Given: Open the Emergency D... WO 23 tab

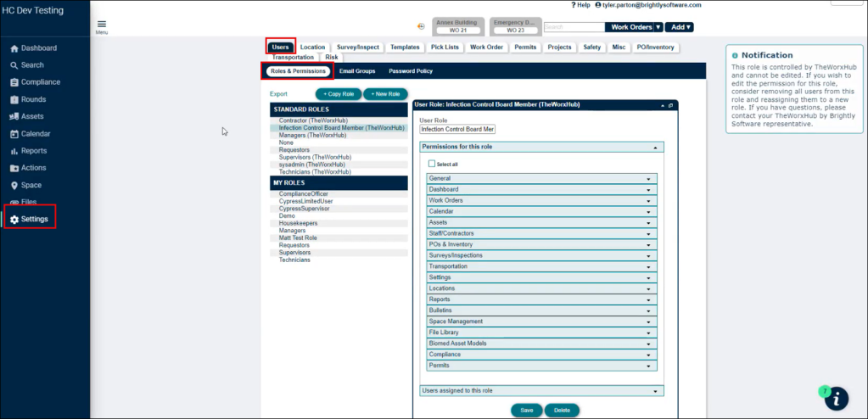Looking at the screenshot, I should pos(515,26).
